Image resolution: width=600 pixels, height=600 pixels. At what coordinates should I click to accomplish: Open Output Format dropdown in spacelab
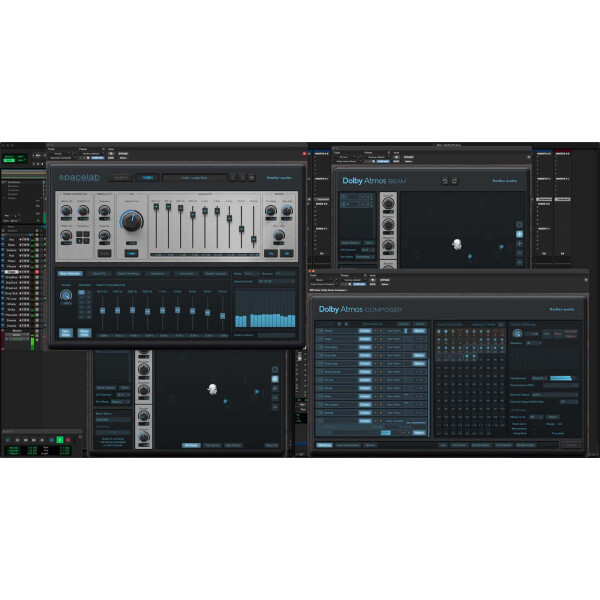tap(276, 281)
